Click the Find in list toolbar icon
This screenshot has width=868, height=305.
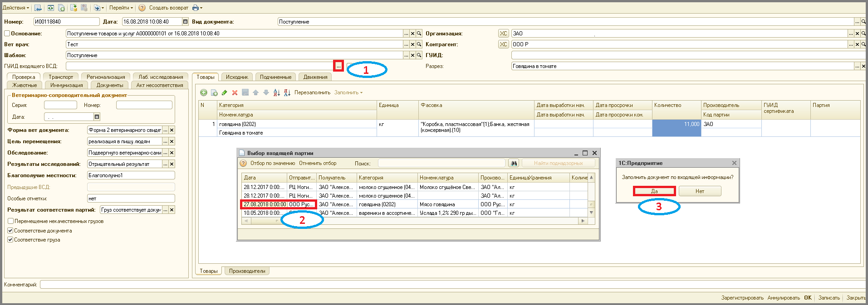[x=38, y=8]
